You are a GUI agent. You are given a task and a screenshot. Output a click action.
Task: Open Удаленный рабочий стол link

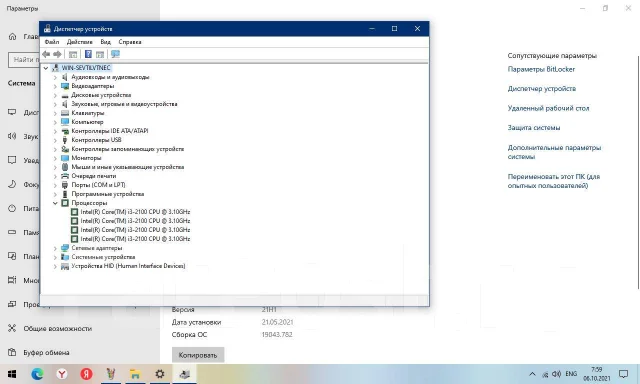[548, 108]
